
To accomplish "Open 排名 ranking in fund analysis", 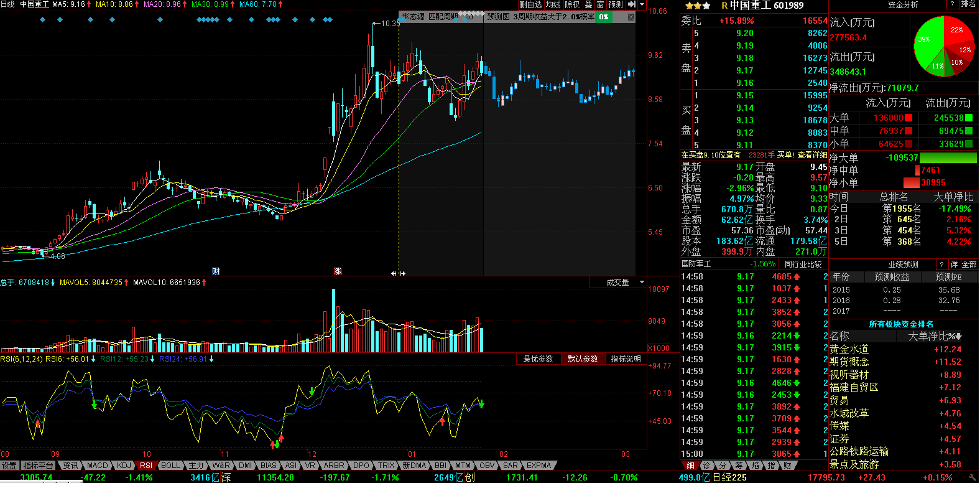I will pos(968,4).
